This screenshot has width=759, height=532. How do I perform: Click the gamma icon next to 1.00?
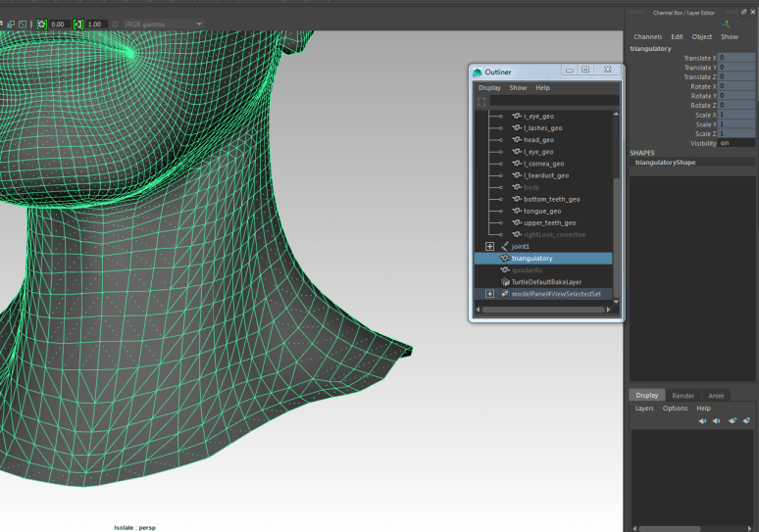pyautogui.click(x=78, y=24)
